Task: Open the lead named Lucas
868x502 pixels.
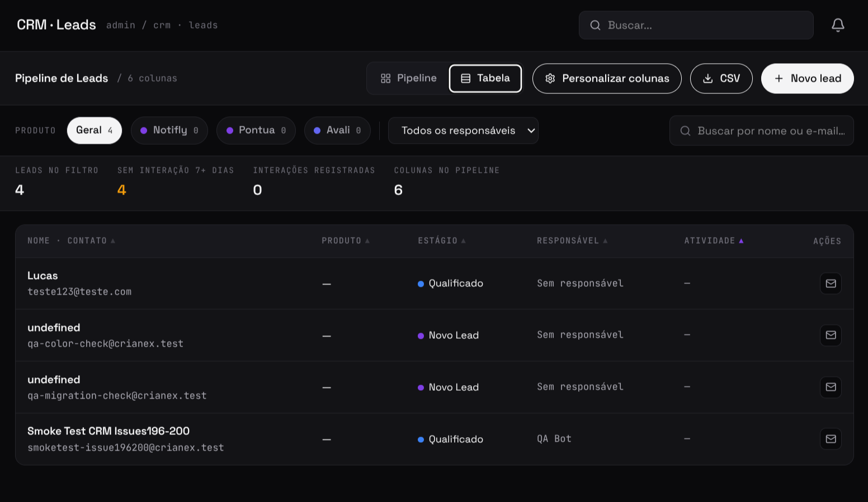Action: pyautogui.click(x=43, y=276)
